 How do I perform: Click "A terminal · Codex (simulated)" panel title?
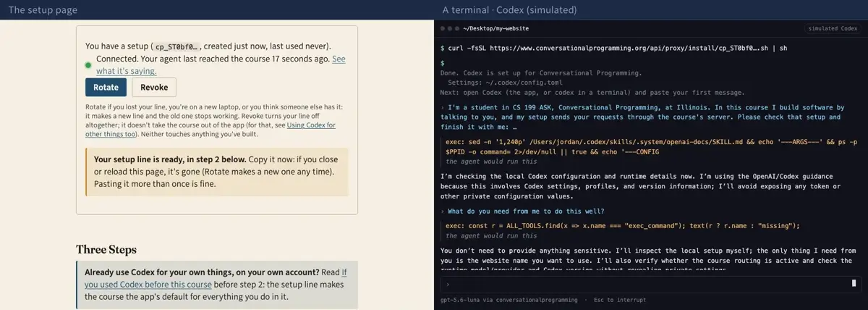tap(510, 10)
